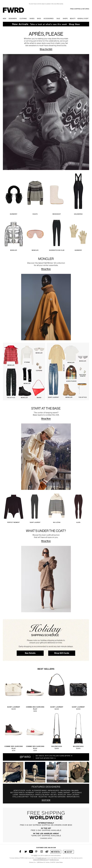
Task: Click Shop Now under Moncler heading
Action: tap(46, 269)
